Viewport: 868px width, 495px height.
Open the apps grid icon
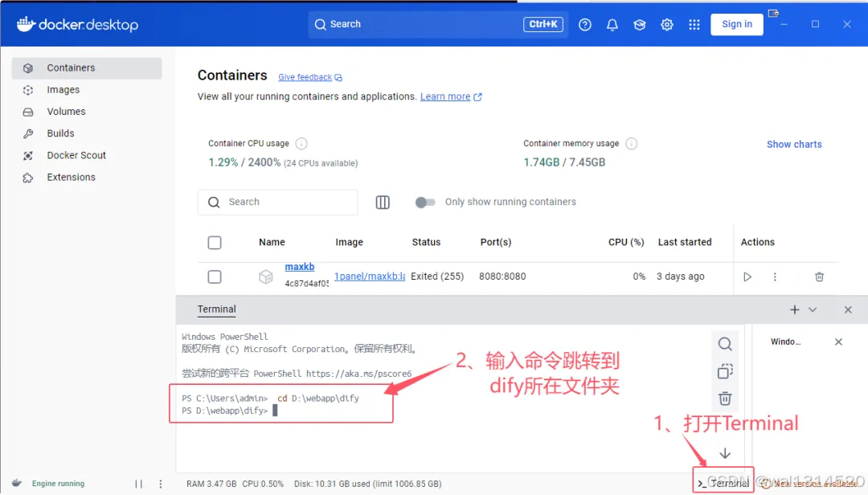(694, 24)
